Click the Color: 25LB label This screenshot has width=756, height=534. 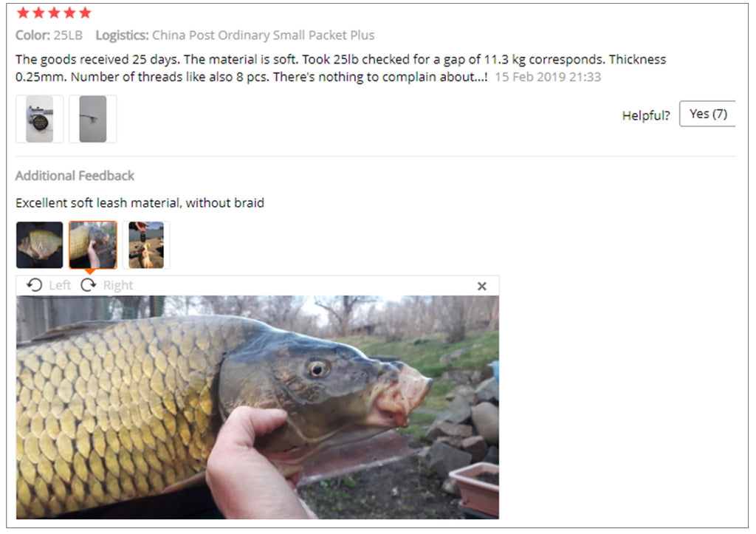click(x=49, y=35)
